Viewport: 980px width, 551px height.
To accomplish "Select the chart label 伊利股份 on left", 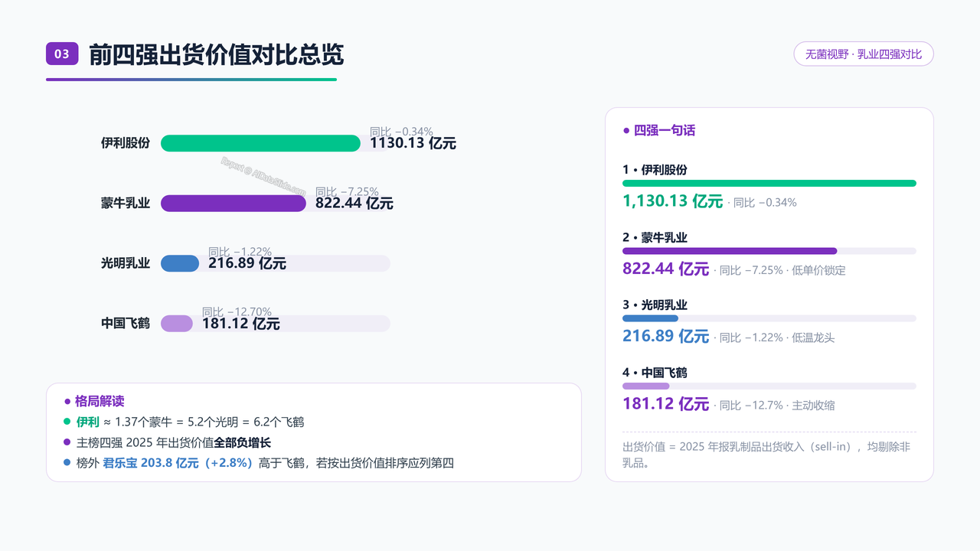I will 126,143.
